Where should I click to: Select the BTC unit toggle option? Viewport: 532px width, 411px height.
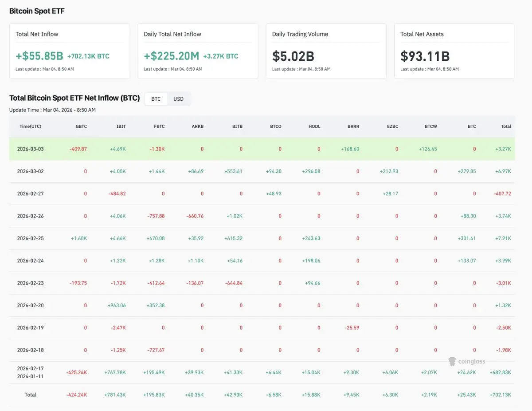tap(156, 99)
